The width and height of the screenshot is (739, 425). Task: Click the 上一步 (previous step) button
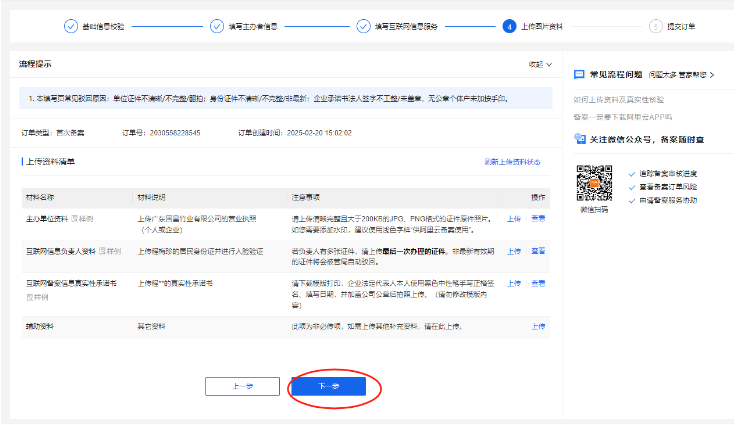[x=241, y=386]
